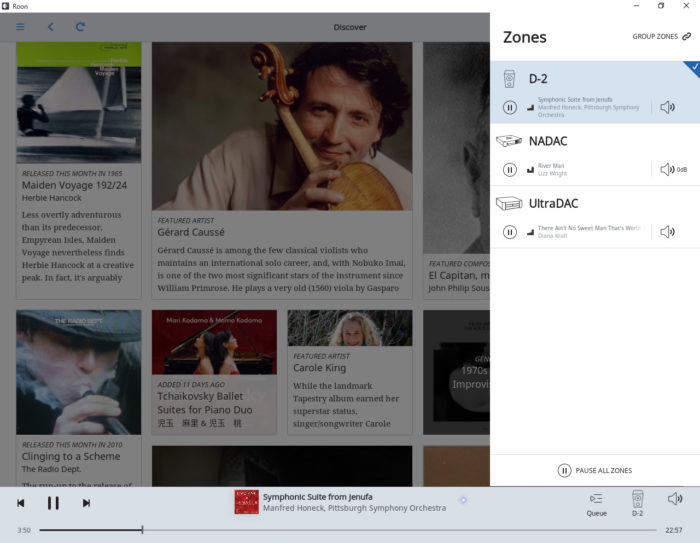
Task: Click the UltraDAC signal path indicator
Action: point(530,232)
